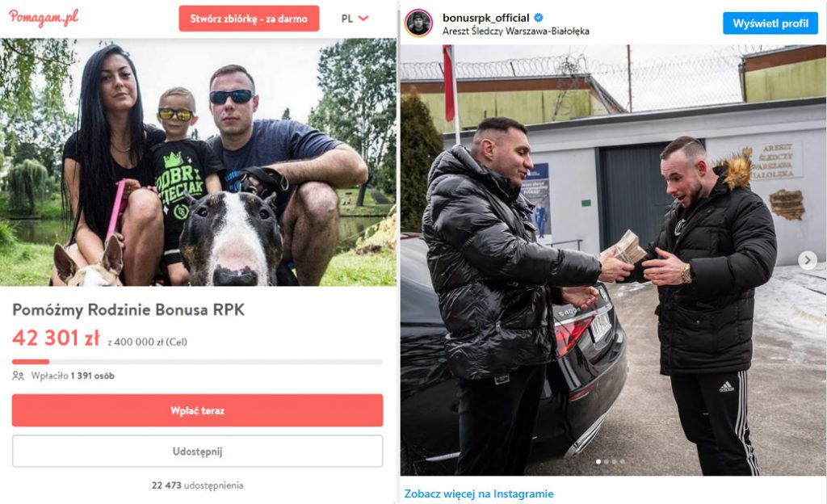Click the donors people icon

18,376
